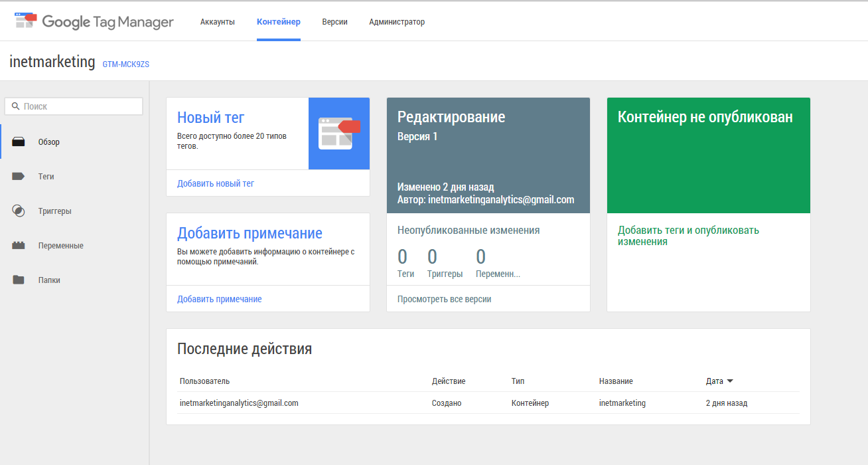Click the Действие column header
The width and height of the screenshot is (868, 465).
(449, 381)
